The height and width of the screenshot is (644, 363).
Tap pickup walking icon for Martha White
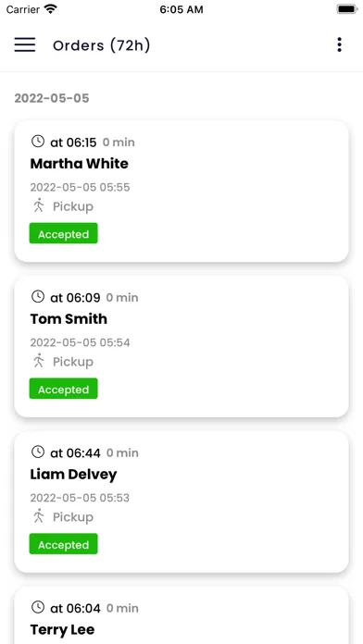(39, 205)
